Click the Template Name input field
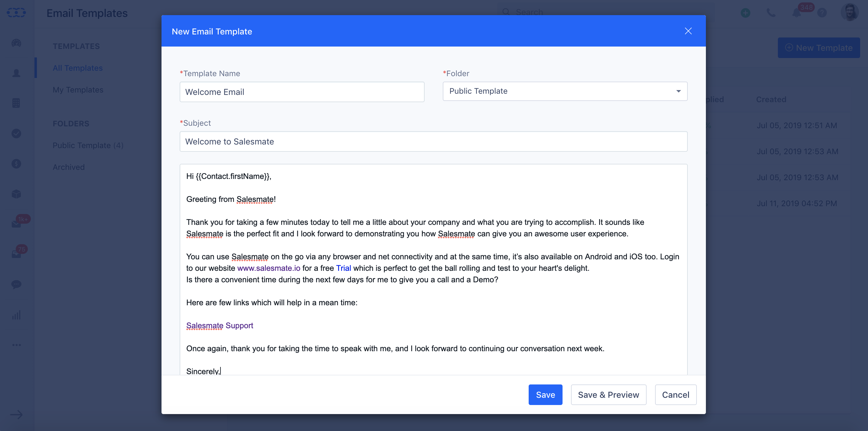Screen dimensions: 868x431 (303, 91)
